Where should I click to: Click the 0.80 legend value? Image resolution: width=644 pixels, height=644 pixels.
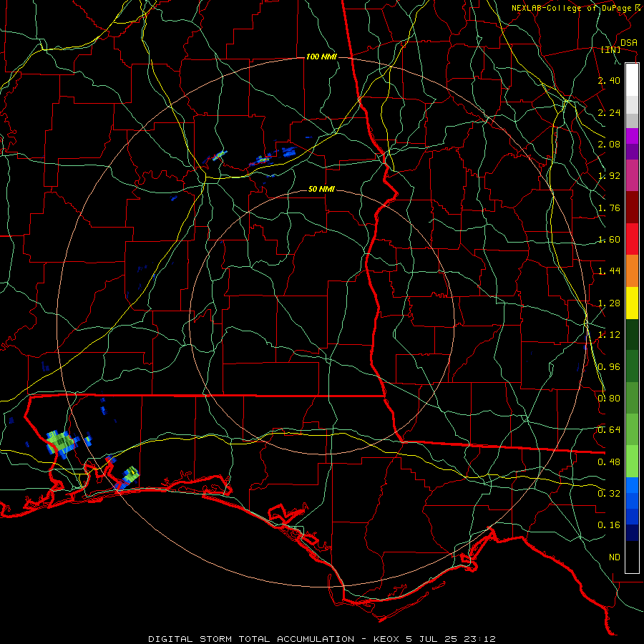609,399
